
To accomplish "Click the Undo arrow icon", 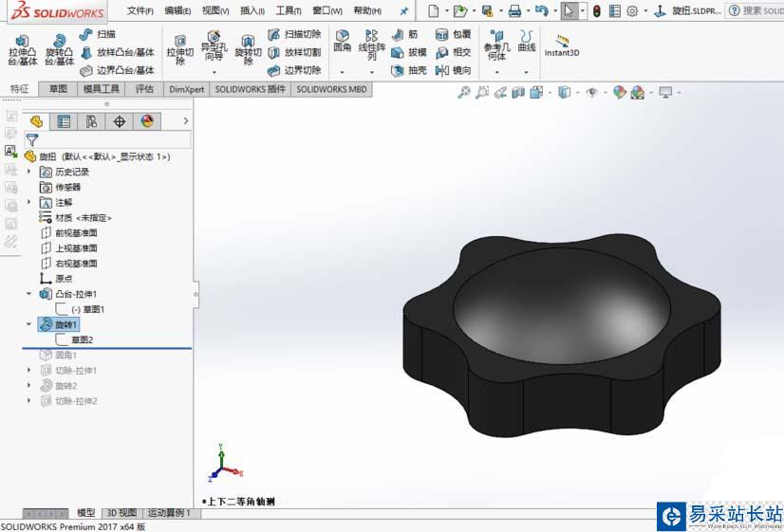I will (542, 11).
